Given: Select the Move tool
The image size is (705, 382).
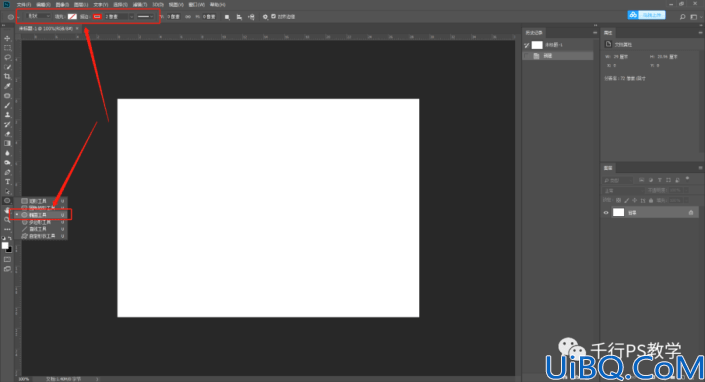Looking at the screenshot, I should (x=7, y=38).
